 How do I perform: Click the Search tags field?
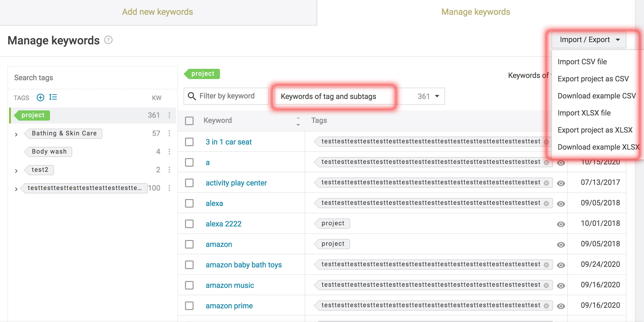(93, 78)
